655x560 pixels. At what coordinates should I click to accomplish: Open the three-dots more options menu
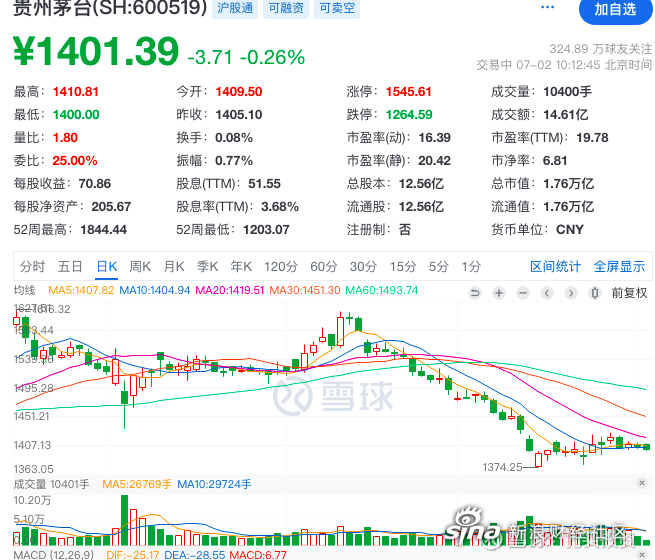coord(547,7)
